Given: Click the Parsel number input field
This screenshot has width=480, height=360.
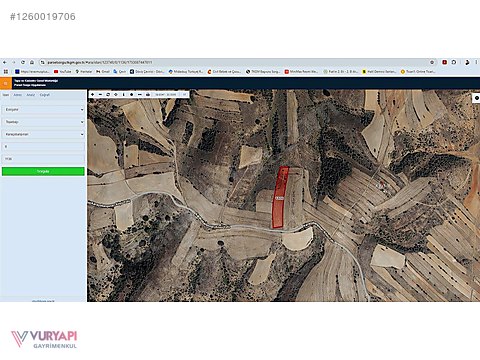Looking at the screenshot, I should pyautogui.click(x=43, y=159).
